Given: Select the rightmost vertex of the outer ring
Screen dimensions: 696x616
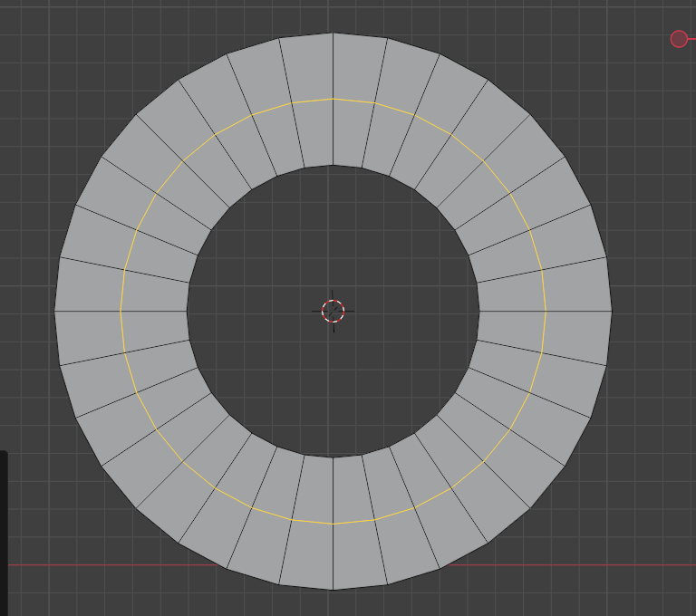Looking at the screenshot, I should pyautogui.click(x=612, y=311).
